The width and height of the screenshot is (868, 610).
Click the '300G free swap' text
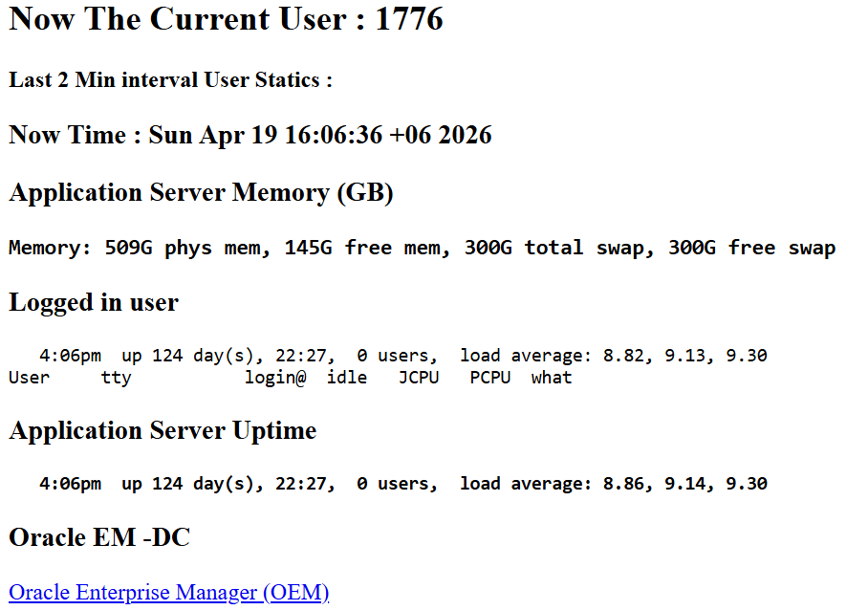(751, 248)
